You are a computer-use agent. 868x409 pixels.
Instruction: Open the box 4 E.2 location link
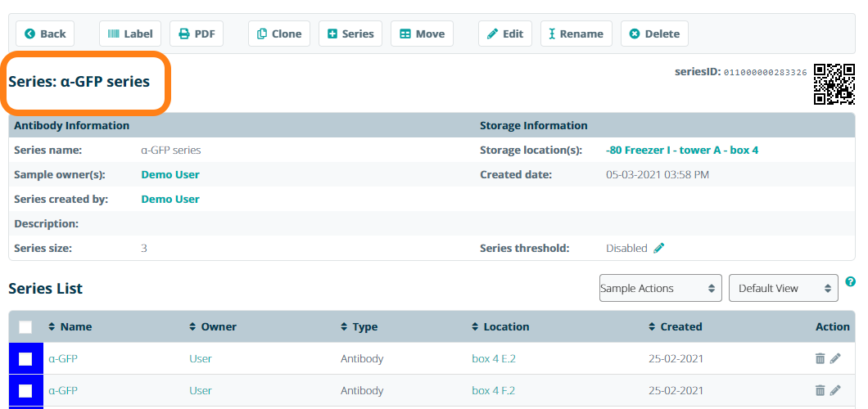(x=494, y=358)
